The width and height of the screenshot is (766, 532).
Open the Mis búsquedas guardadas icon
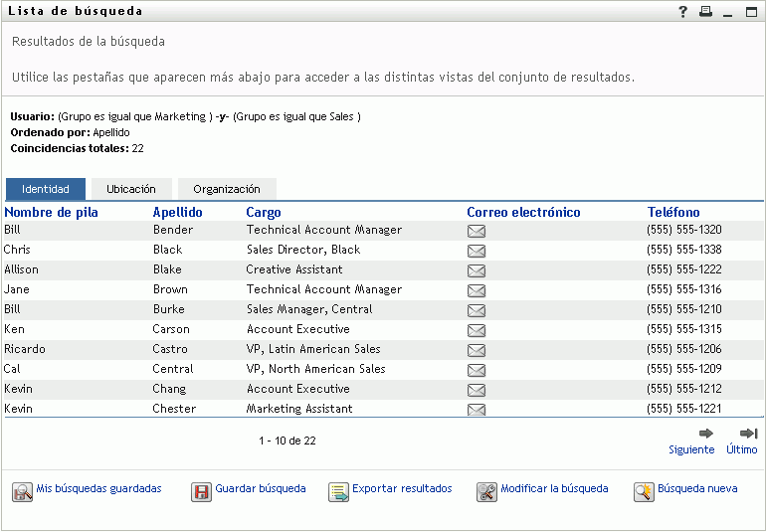(22, 491)
